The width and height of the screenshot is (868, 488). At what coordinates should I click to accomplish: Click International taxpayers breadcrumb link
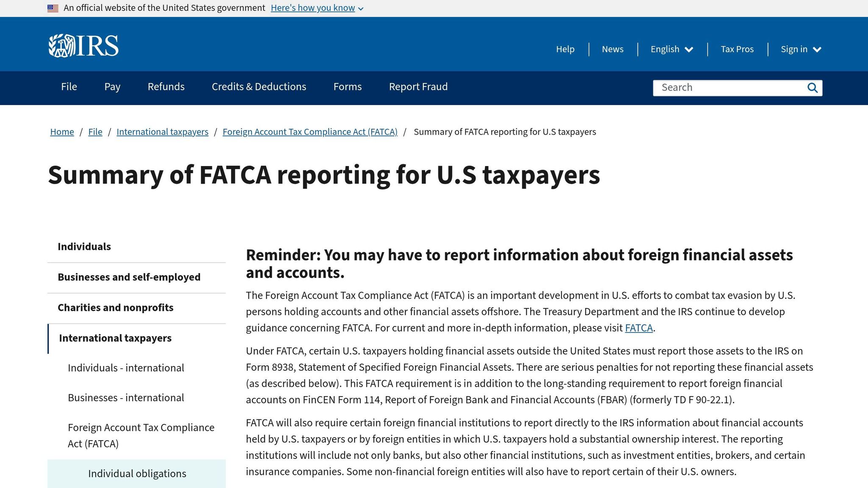click(x=162, y=132)
